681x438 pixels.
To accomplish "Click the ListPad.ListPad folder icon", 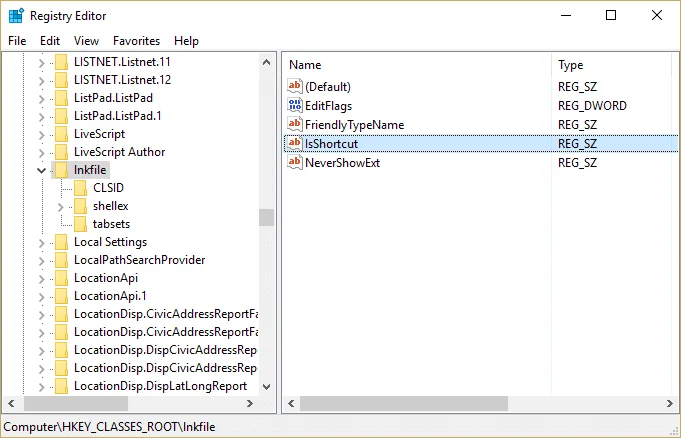I will (61, 98).
